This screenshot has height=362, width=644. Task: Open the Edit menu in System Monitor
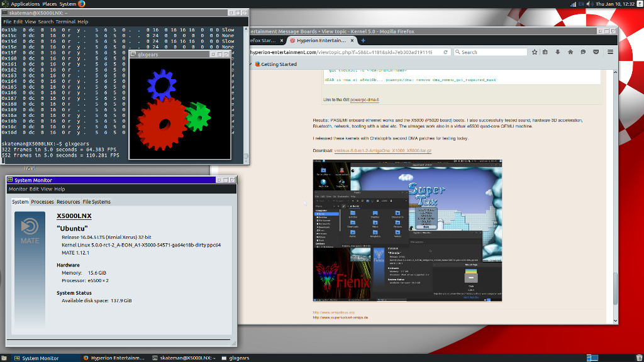point(34,189)
